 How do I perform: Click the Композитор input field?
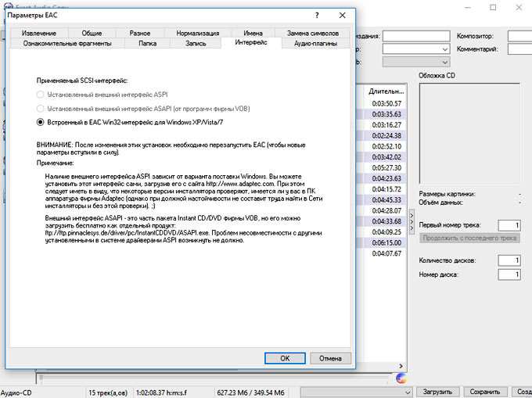pos(519,36)
